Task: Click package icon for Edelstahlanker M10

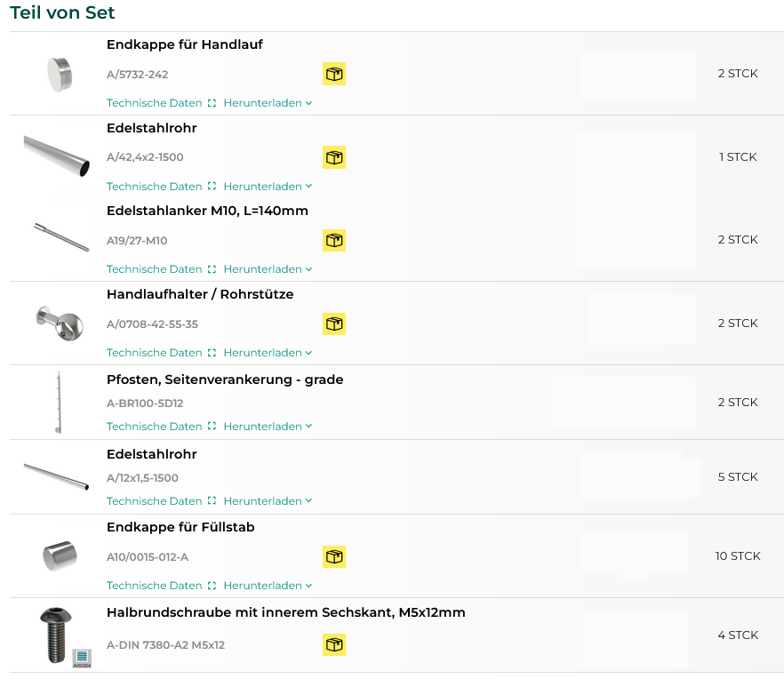Action: (x=334, y=241)
